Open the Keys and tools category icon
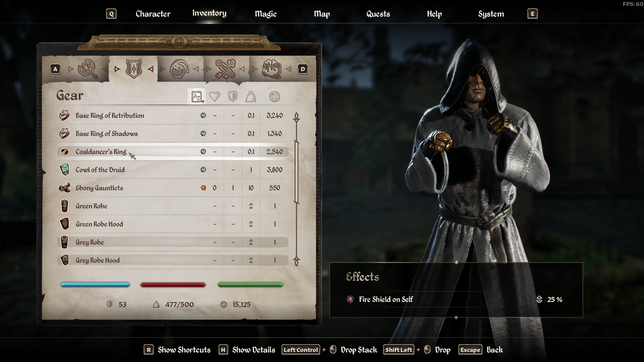Viewport: 644px width, 362px height. (x=225, y=69)
